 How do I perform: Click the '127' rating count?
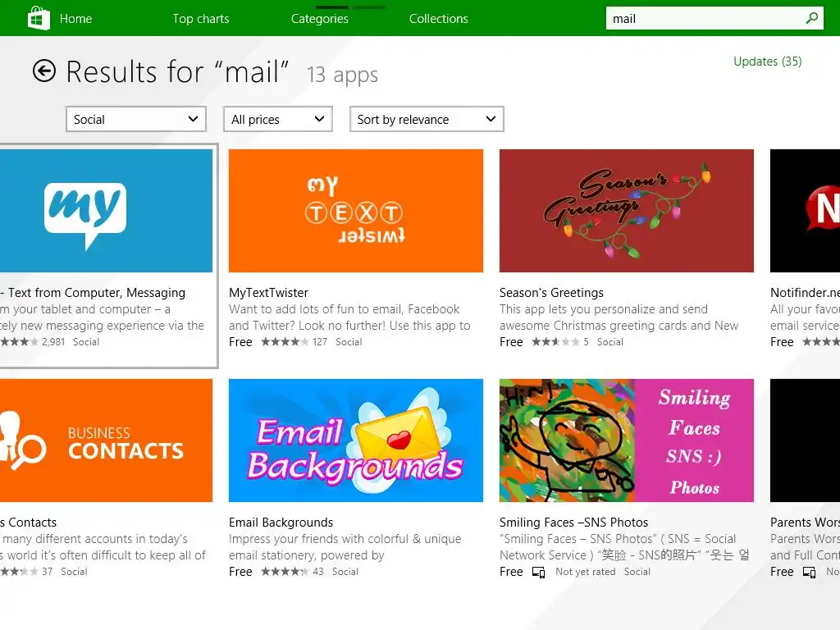320,342
